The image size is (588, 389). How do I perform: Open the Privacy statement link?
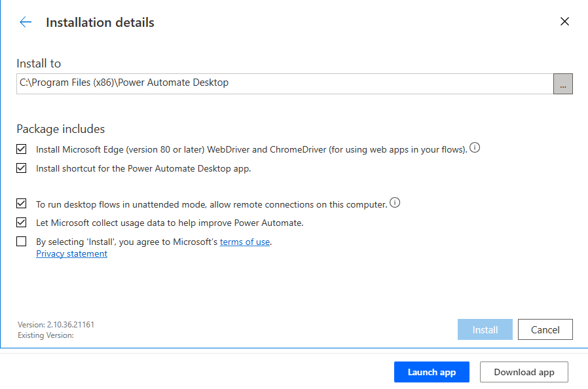71,253
